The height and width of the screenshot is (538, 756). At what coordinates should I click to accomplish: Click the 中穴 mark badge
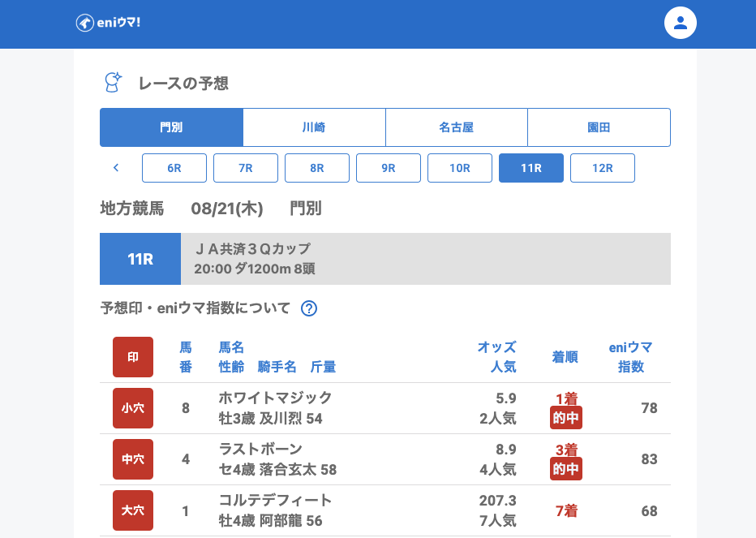click(x=133, y=459)
